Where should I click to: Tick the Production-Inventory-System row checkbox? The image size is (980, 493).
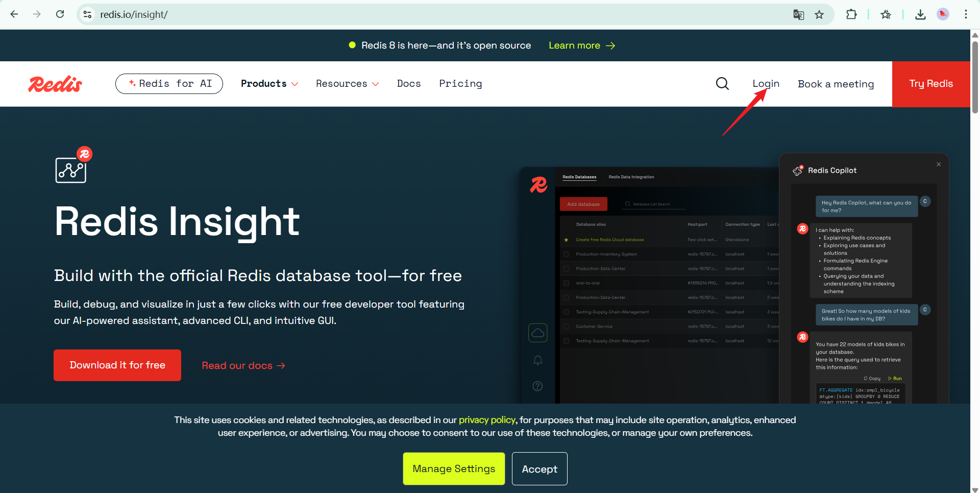click(x=566, y=254)
